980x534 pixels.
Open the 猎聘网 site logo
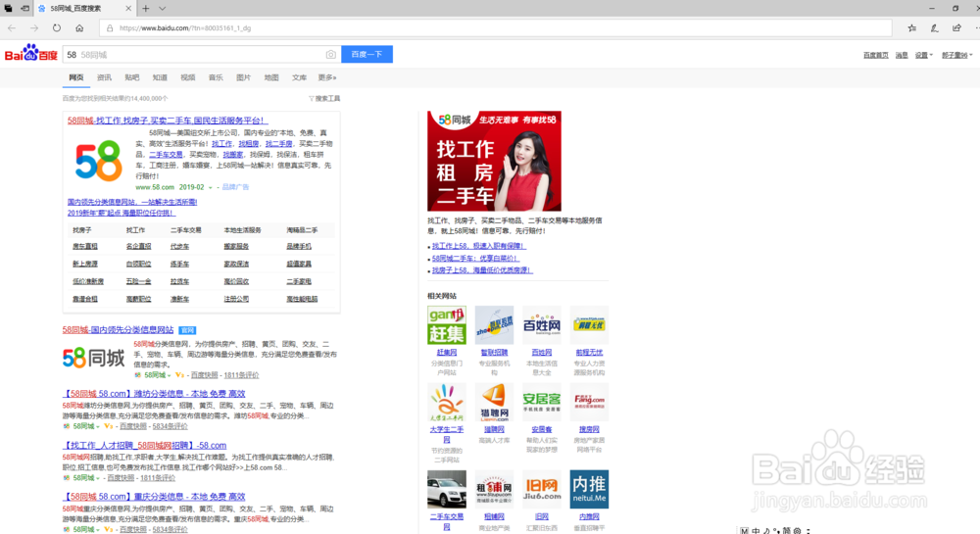pyautogui.click(x=494, y=403)
